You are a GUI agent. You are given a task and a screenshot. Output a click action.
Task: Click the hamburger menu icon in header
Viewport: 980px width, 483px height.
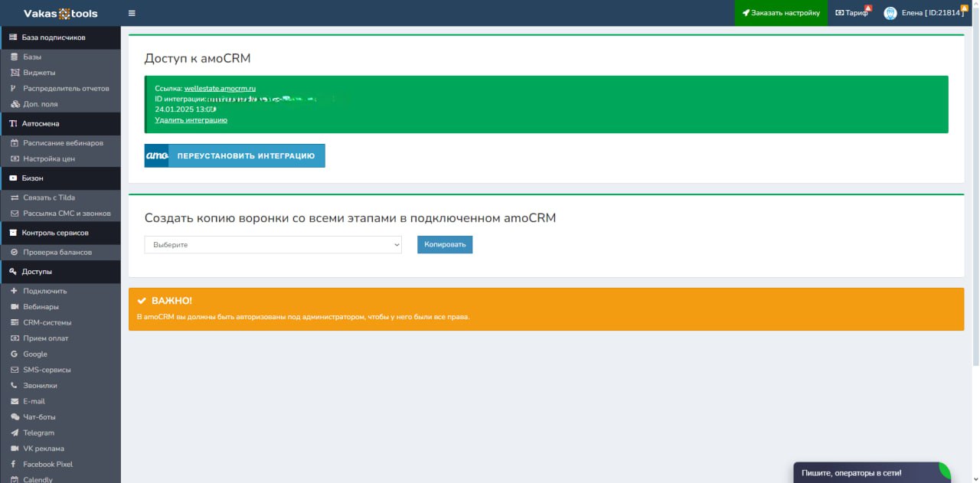[132, 13]
